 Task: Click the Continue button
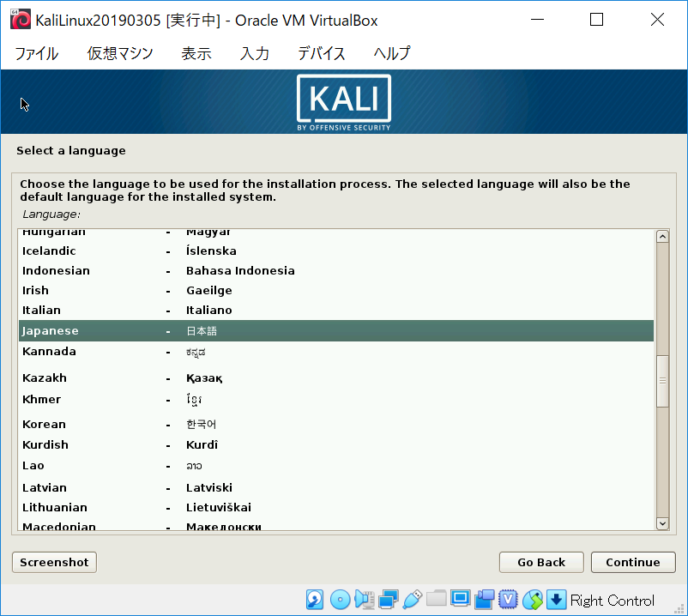point(633,563)
